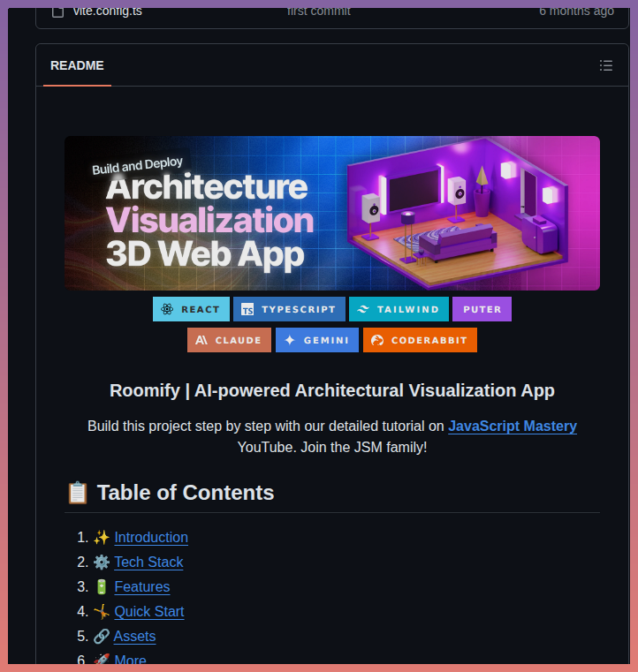Jump to the Introduction section

tap(151, 538)
